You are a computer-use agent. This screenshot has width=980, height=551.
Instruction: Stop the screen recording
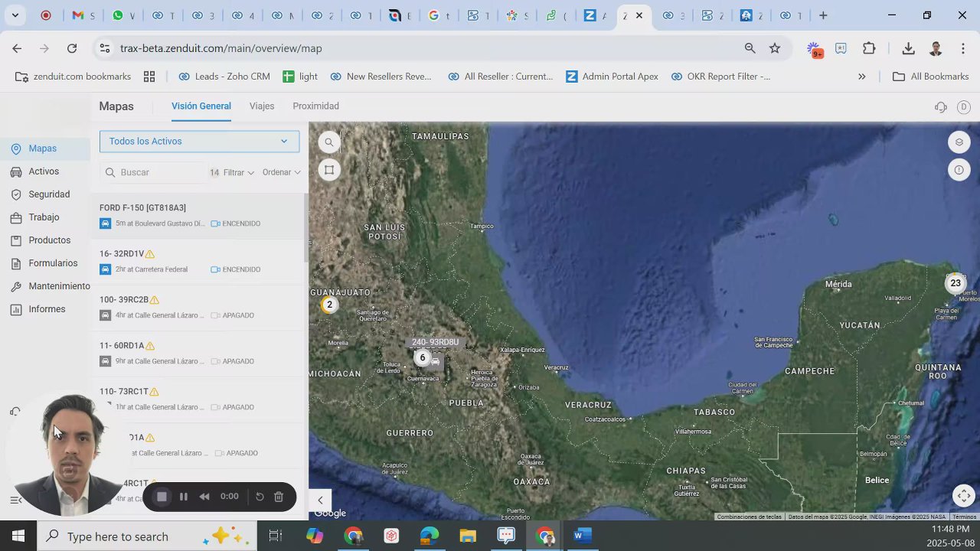click(x=162, y=497)
